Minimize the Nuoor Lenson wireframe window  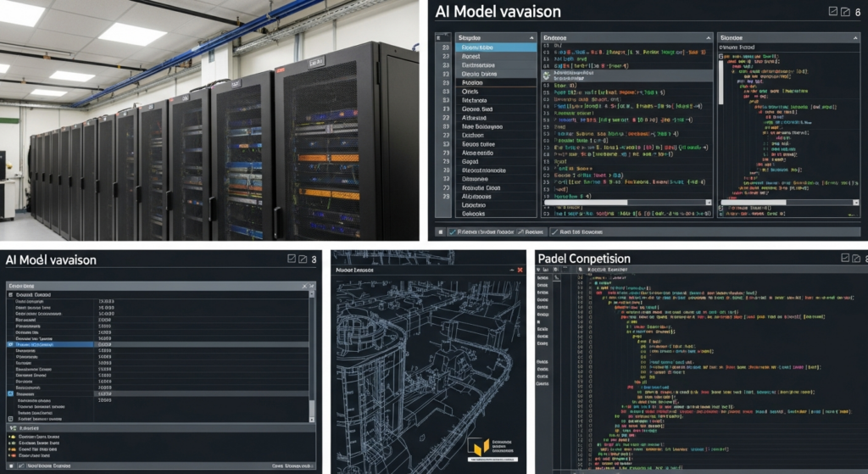[x=511, y=270]
